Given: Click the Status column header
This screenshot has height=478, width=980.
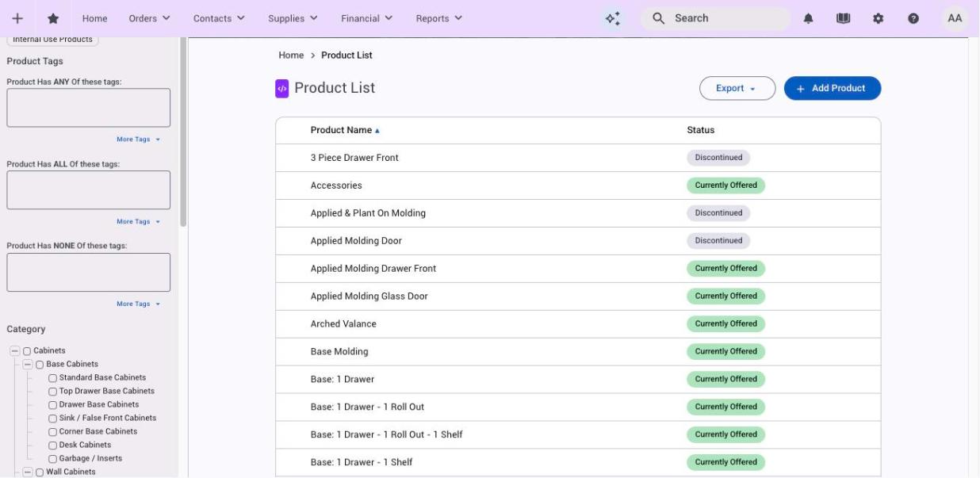Looking at the screenshot, I should (x=700, y=130).
